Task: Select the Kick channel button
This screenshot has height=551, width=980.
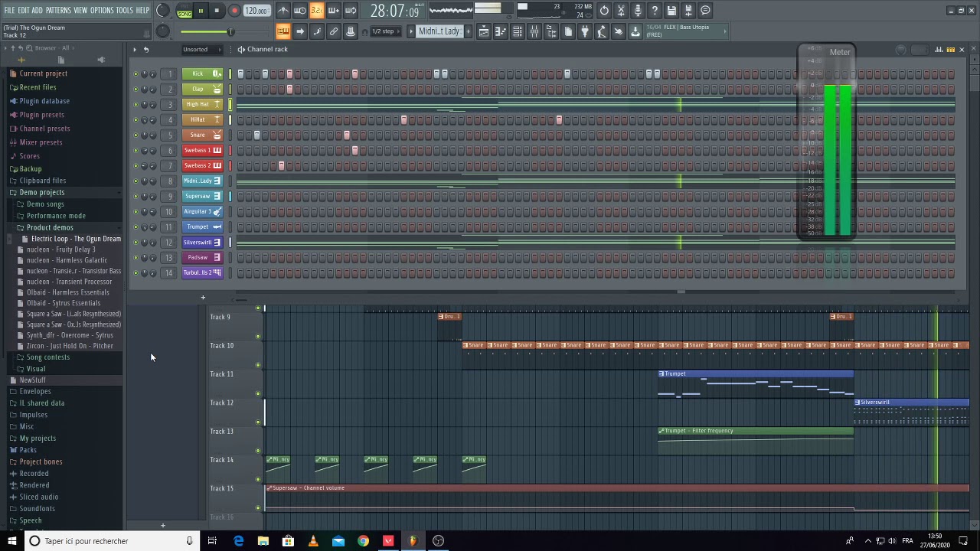Action: 202,73
